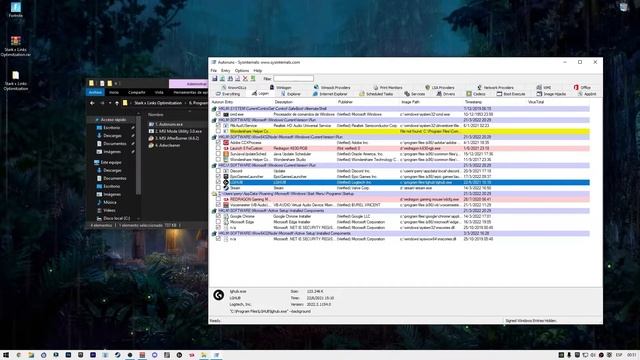Enable the SunJavaUpdateSched checkbox
The width and height of the screenshot is (640, 360).
[218, 154]
